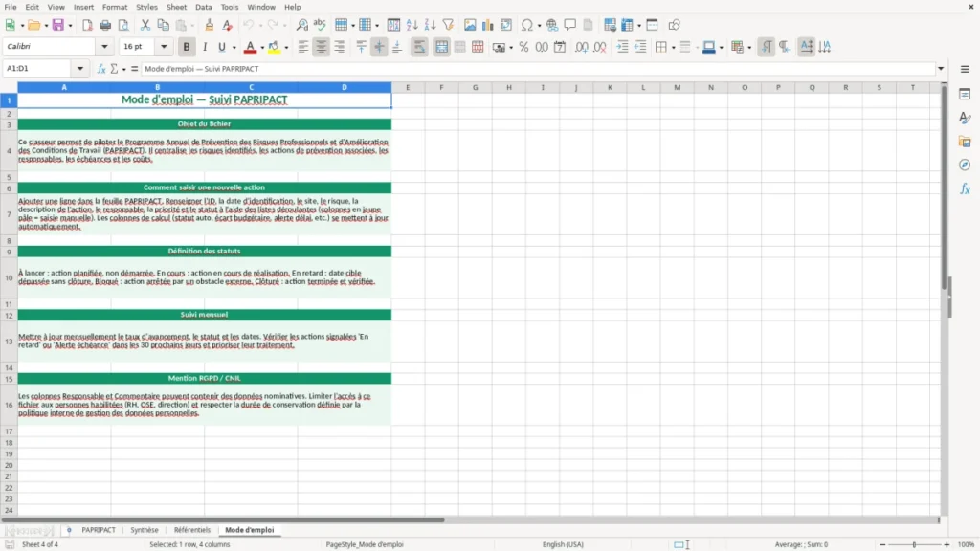Click the Sum sigma icon
Image resolution: width=980 pixels, height=551 pixels.
click(114, 69)
